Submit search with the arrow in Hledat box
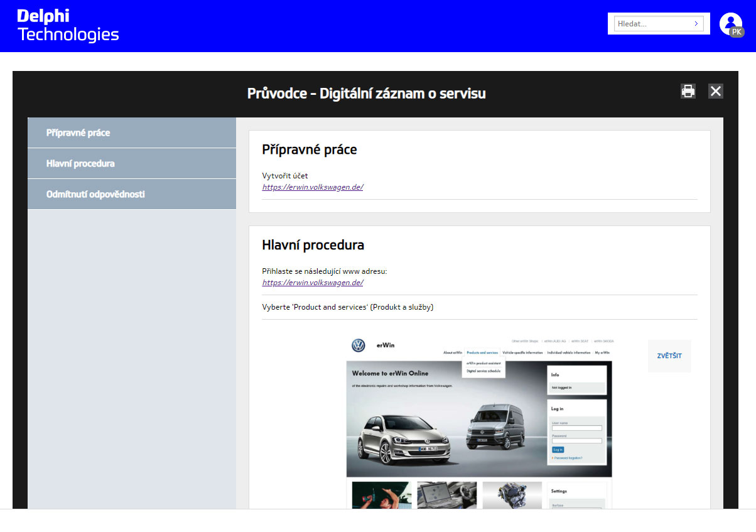The width and height of the screenshot is (756, 532). [x=696, y=24]
